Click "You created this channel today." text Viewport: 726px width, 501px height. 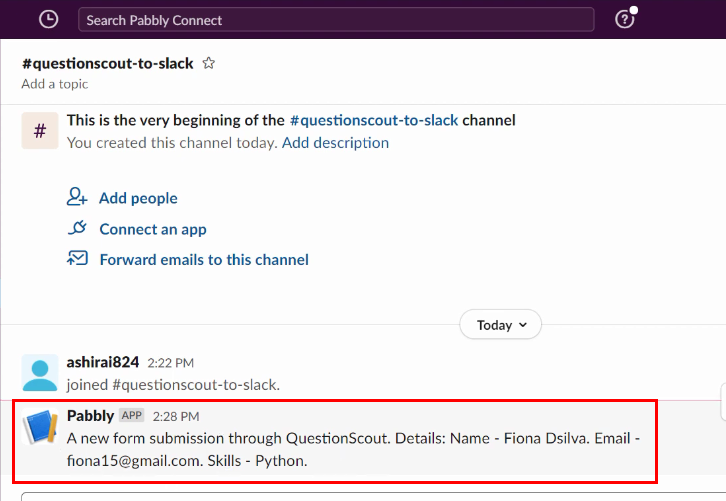click(172, 143)
